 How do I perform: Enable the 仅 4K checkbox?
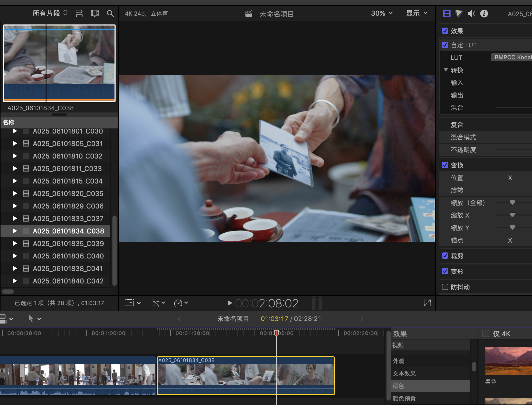coord(486,333)
